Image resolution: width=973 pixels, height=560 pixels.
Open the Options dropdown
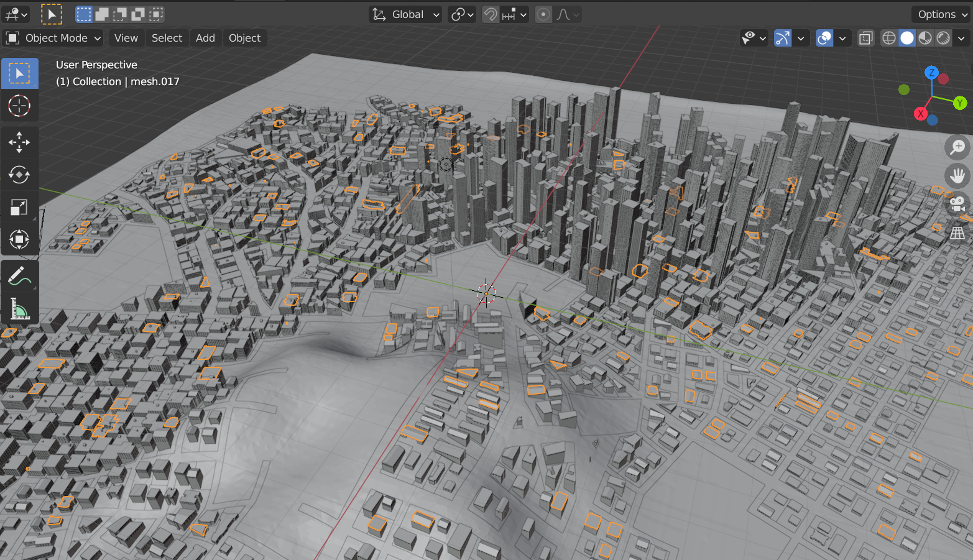click(941, 14)
